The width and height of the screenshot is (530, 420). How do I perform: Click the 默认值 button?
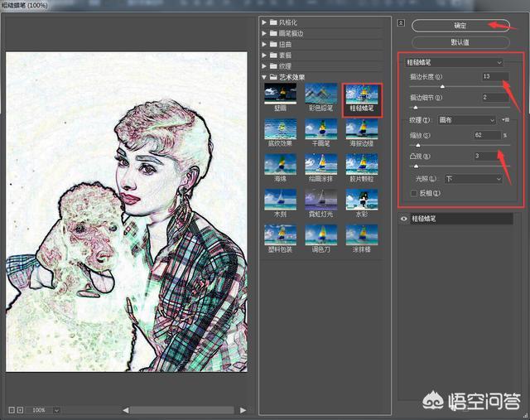(x=460, y=41)
